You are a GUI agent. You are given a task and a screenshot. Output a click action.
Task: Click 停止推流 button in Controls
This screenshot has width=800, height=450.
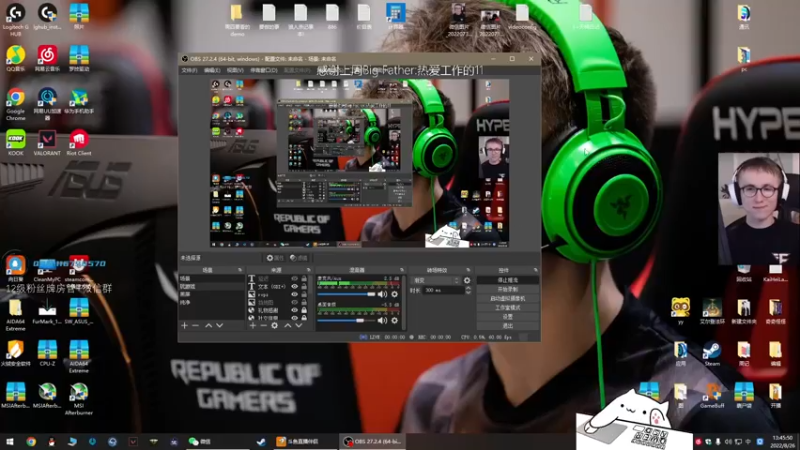(x=507, y=280)
